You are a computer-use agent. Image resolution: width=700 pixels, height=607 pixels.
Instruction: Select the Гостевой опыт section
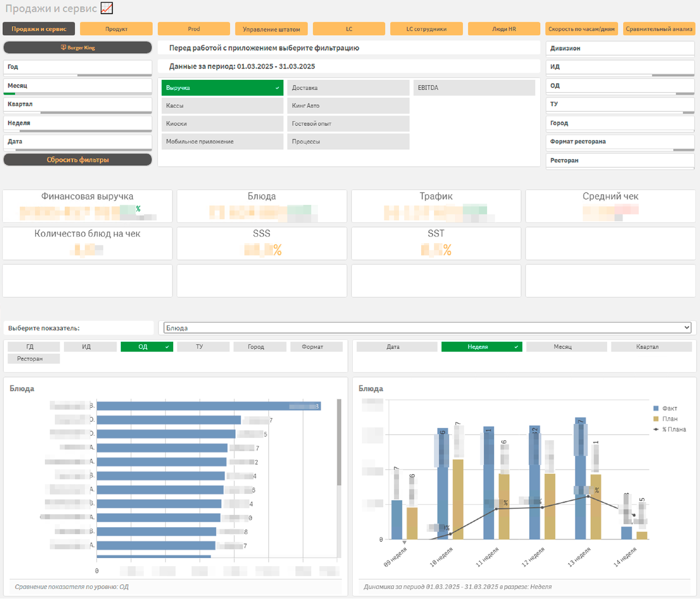coord(348,124)
